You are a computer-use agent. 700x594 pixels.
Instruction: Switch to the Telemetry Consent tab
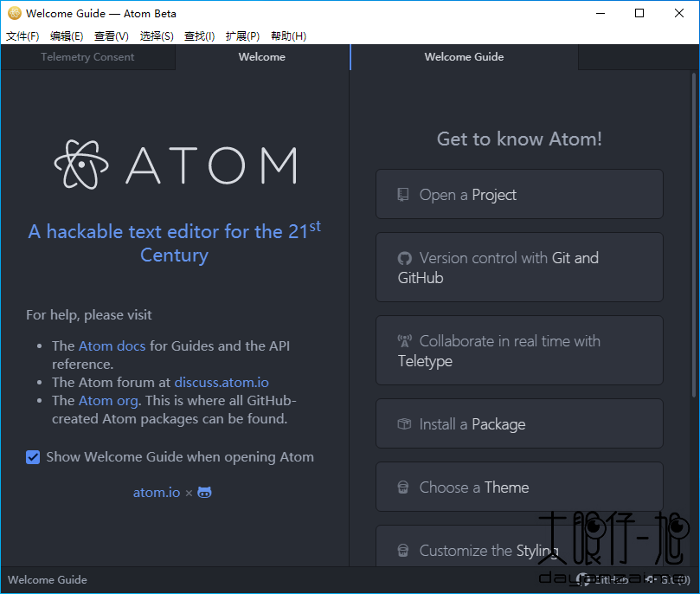[87, 57]
